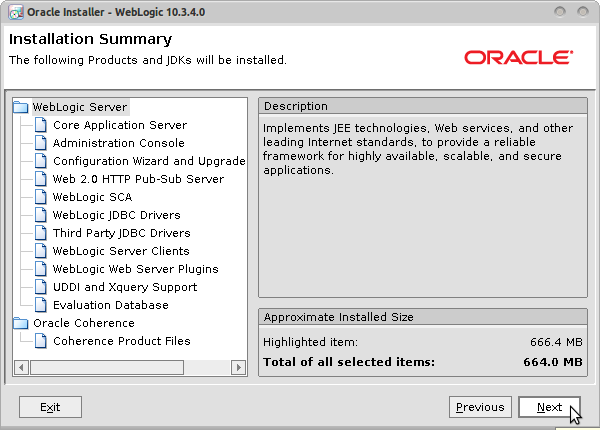Screen dimensions: 600x430
Task: Click the Core Application Server document icon
Action: (41, 125)
